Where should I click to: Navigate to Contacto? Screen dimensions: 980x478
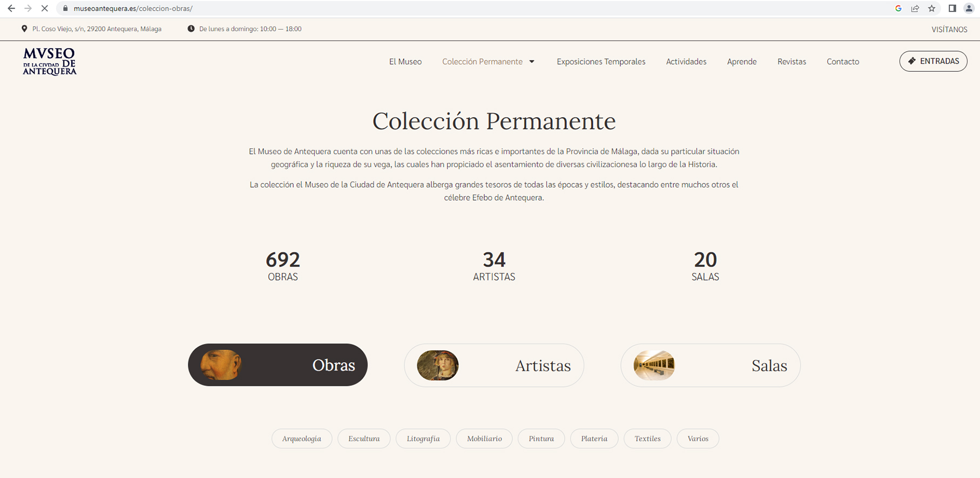(x=843, y=62)
